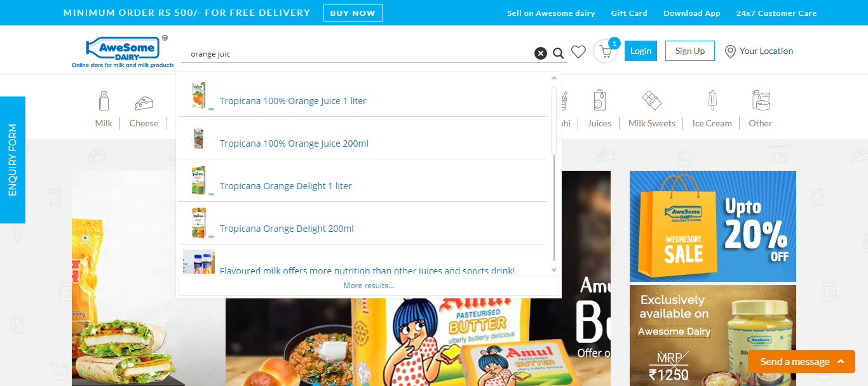Viewport: 868px width, 386px height.
Task: Select Tropicana 100% Orange Juice 200ml suggestion
Action: click(362, 138)
